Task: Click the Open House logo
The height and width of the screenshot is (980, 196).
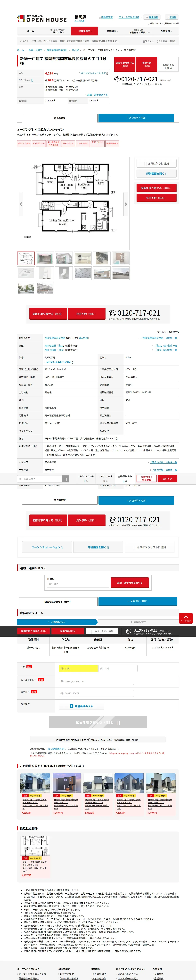Action: click(x=42, y=19)
